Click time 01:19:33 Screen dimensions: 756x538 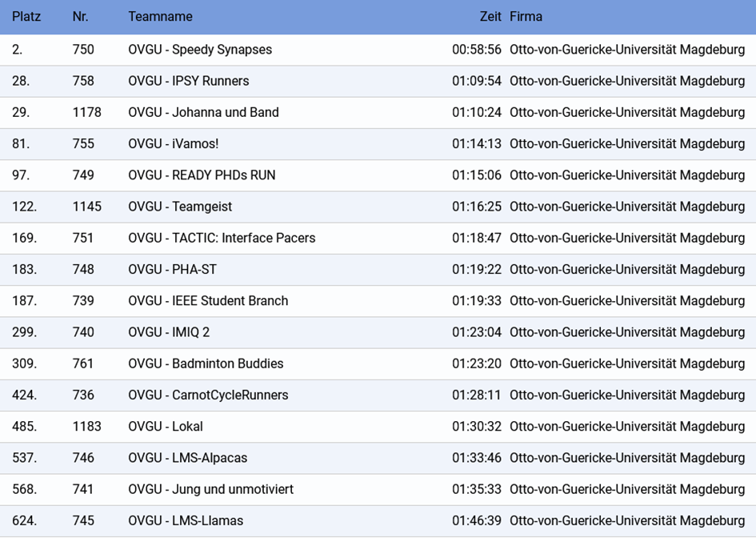point(477,300)
